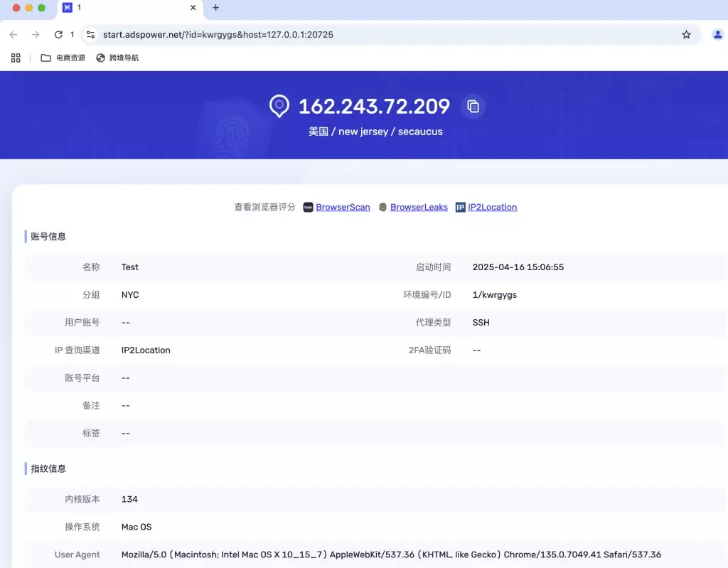
Task: Click the launch time 2025-04-16 15:06:55
Action: [518, 267]
